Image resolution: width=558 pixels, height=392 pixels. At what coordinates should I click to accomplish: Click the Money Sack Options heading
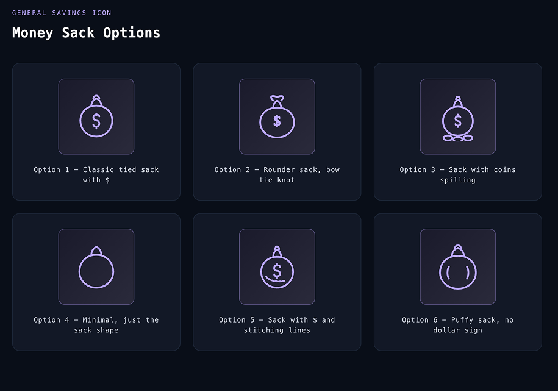click(x=86, y=33)
